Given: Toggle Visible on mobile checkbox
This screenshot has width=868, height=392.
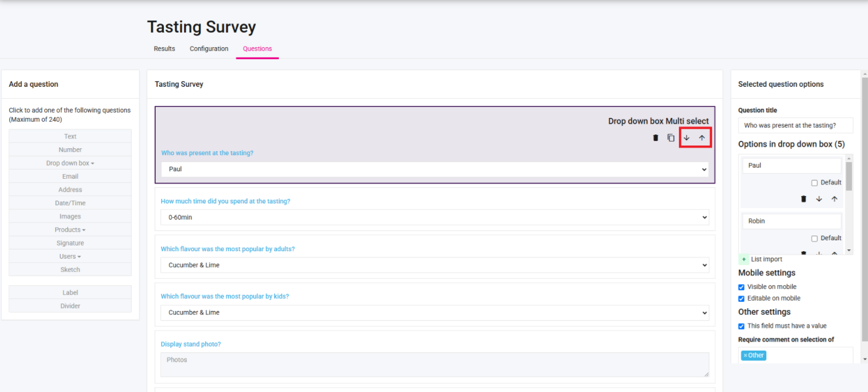Looking at the screenshot, I should pos(742,287).
